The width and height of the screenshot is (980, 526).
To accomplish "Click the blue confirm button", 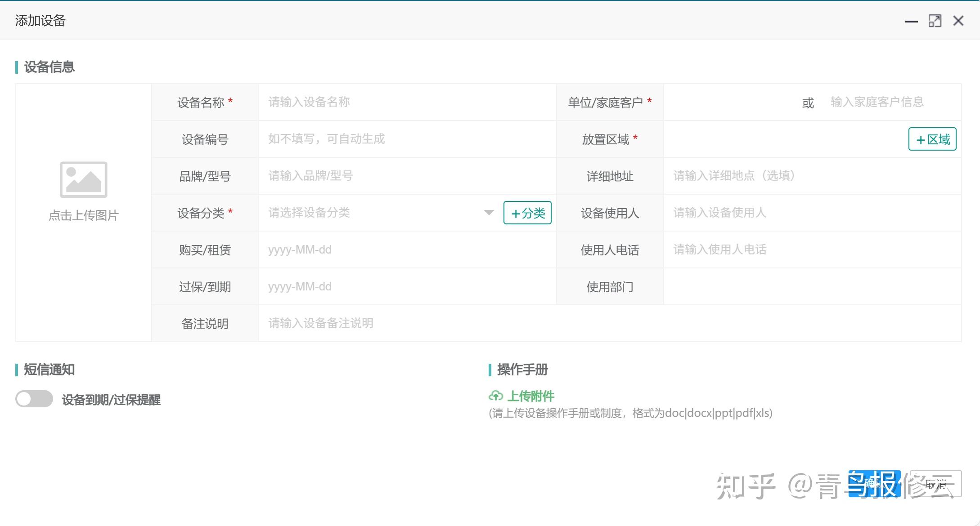I will tap(874, 484).
